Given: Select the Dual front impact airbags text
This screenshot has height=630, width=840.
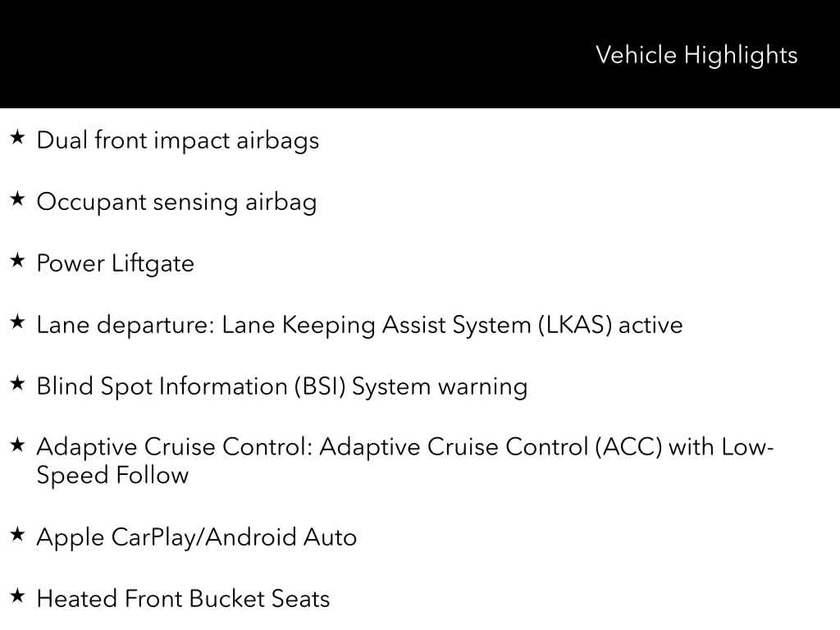Looking at the screenshot, I should (177, 140).
